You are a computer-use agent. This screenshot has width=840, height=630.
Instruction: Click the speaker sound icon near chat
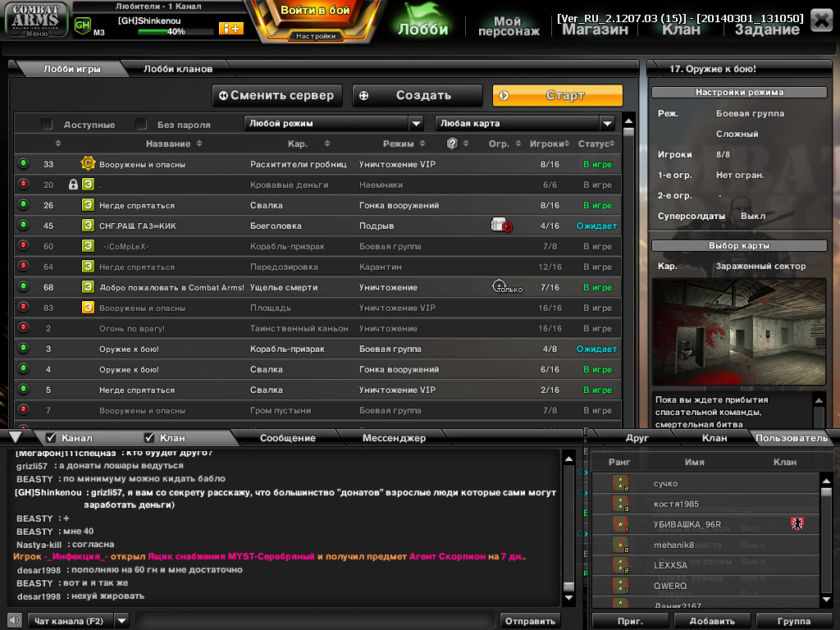[x=15, y=620]
